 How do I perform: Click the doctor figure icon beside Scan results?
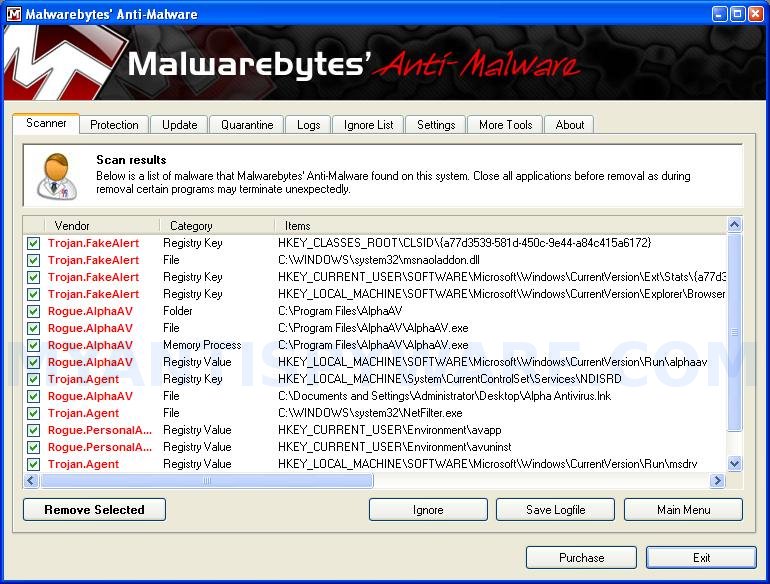click(57, 176)
